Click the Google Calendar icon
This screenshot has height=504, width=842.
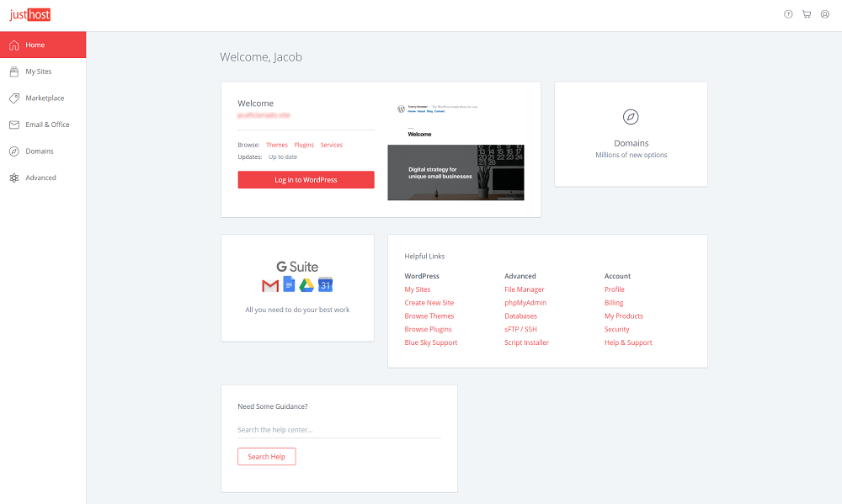pyautogui.click(x=325, y=284)
